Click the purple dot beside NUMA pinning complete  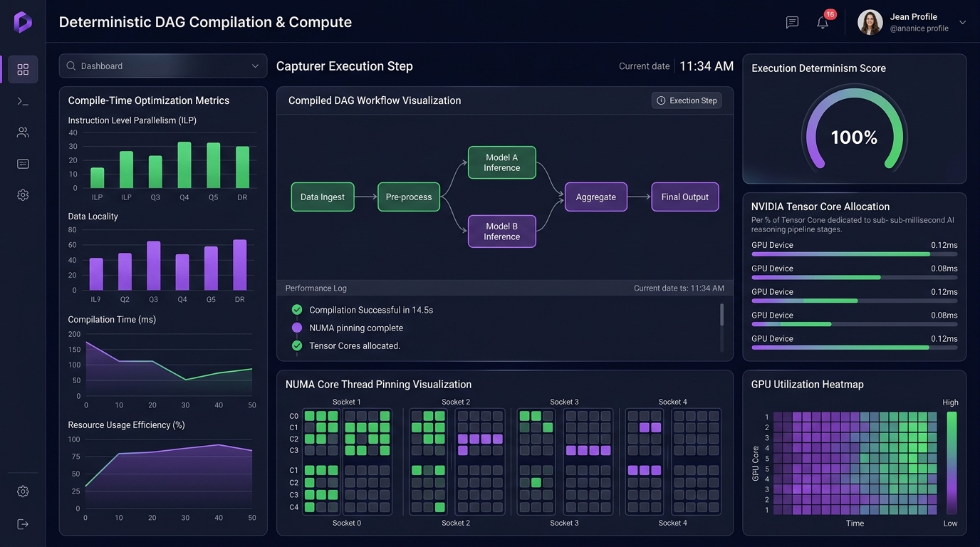click(297, 328)
